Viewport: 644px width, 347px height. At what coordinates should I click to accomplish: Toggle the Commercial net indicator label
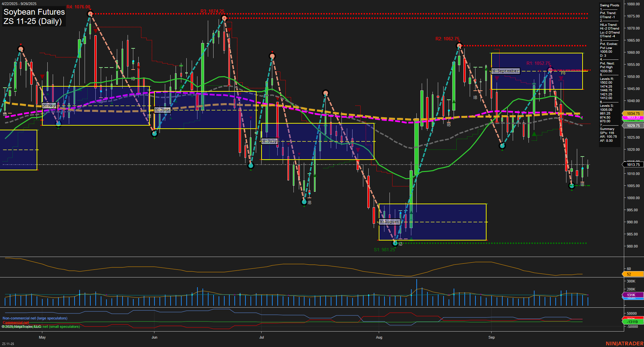tap(15, 322)
